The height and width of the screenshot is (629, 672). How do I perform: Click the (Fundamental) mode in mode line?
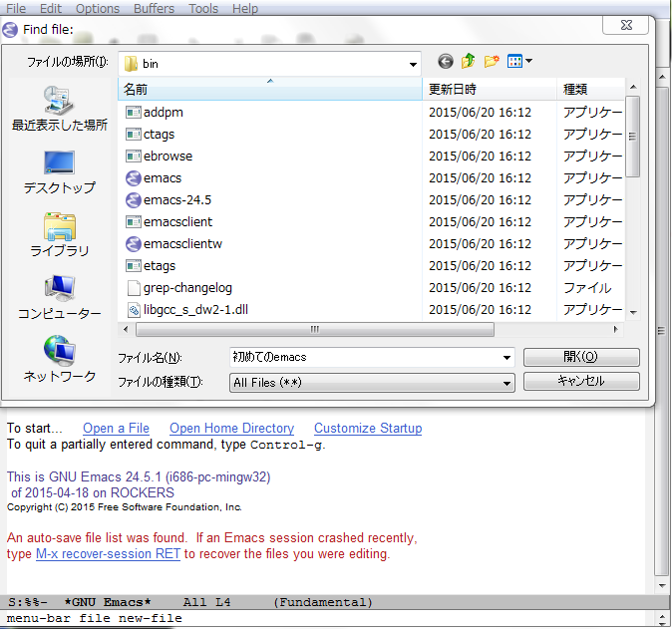click(323, 602)
